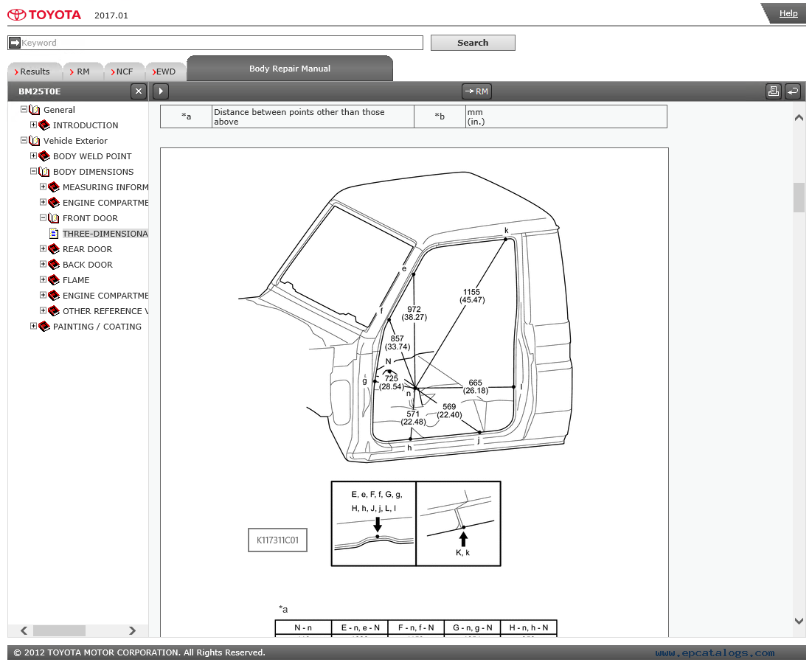Expand the PAINTING / COATING node
812x665 pixels.
tap(34, 327)
